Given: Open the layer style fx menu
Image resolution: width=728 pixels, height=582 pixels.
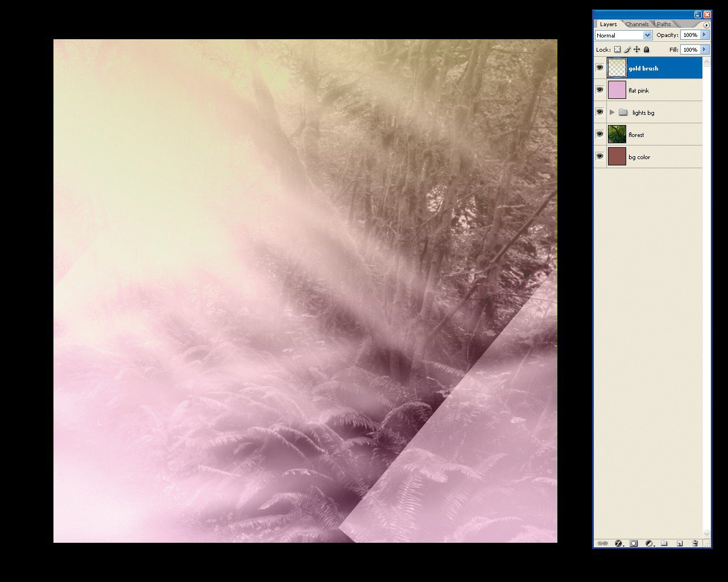Looking at the screenshot, I should pyautogui.click(x=619, y=543).
